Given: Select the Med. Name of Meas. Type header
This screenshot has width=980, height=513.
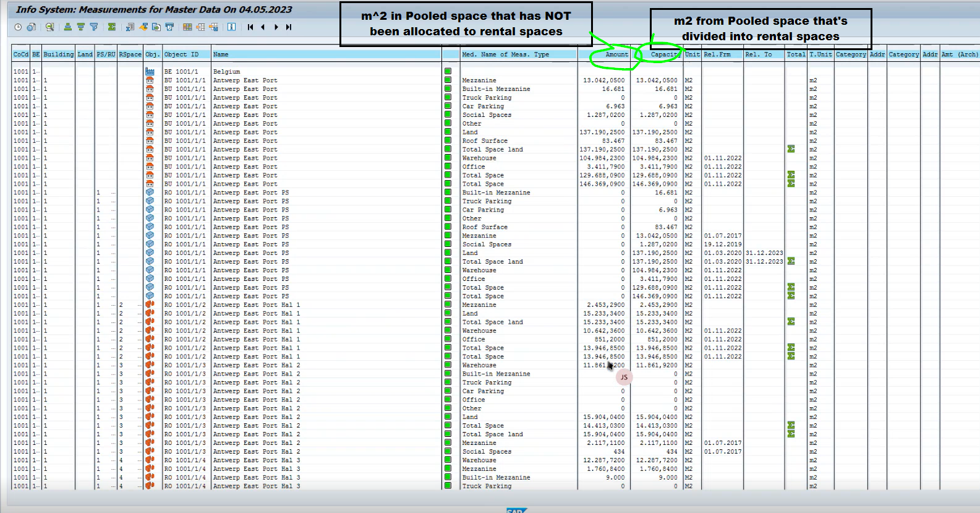Looking at the screenshot, I should (x=519, y=54).
